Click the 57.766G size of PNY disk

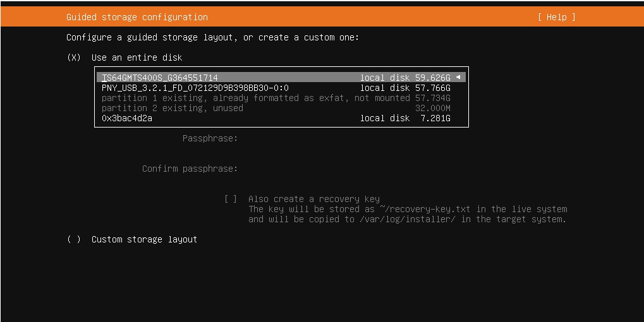433,88
